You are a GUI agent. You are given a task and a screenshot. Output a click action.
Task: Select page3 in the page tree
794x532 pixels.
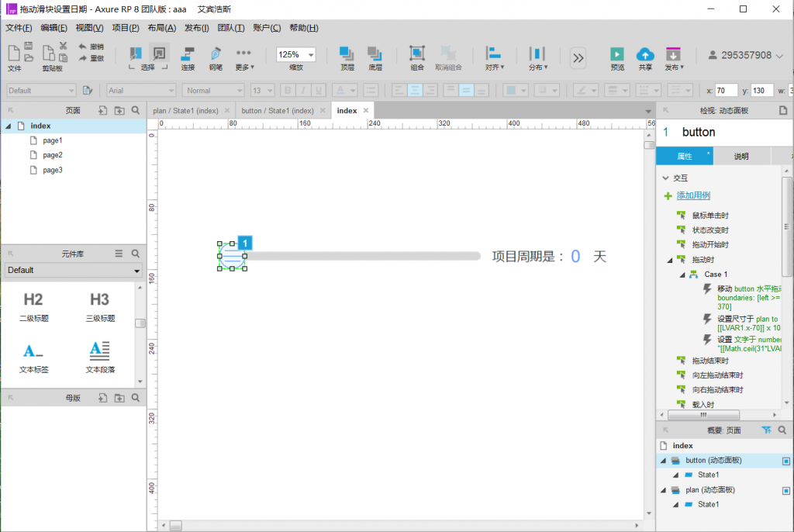[53, 171]
